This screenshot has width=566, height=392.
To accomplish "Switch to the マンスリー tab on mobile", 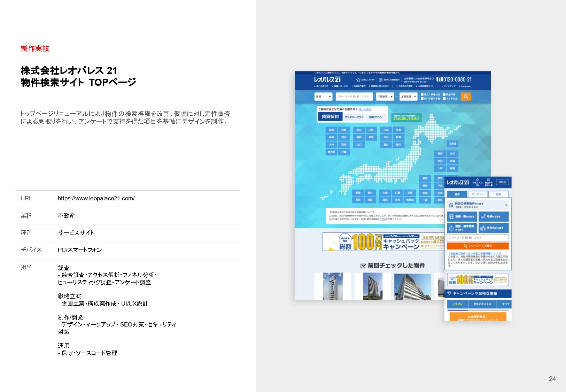I will [x=478, y=194].
